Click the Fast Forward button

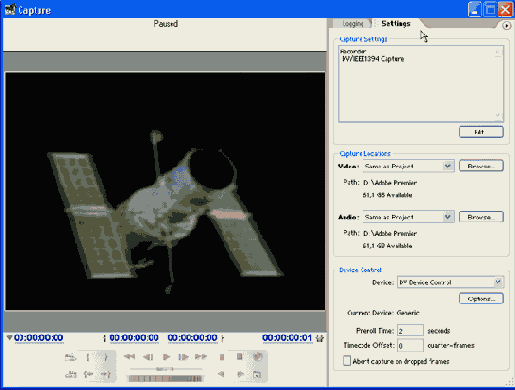coord(201,357)
